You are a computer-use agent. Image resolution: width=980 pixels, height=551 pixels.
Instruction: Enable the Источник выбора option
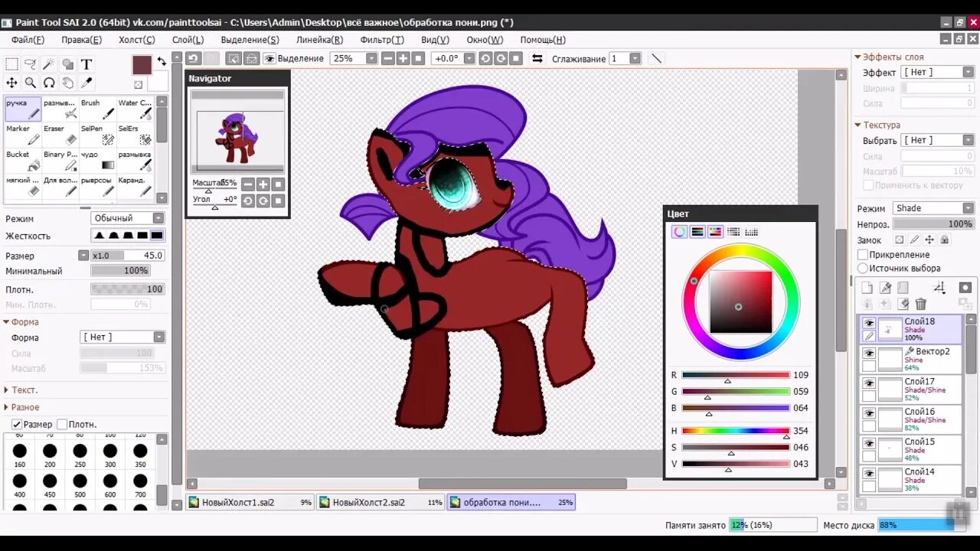point(863,268)
